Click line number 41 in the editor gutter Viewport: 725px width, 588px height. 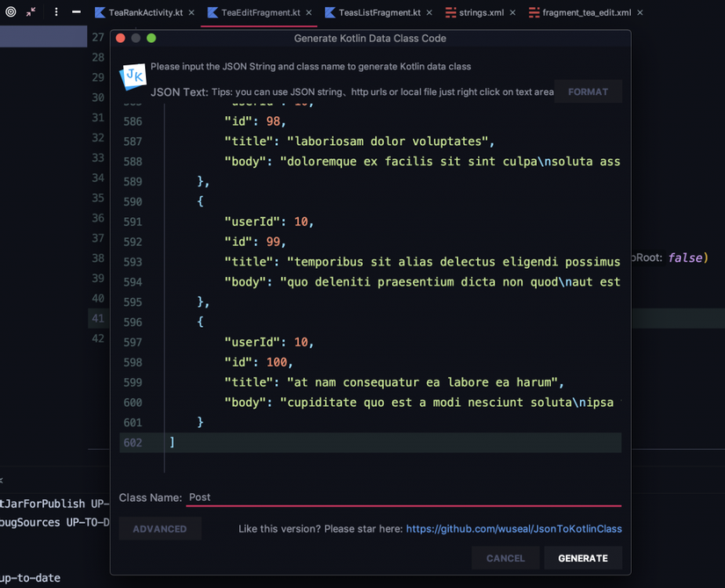tap(98, 318)
